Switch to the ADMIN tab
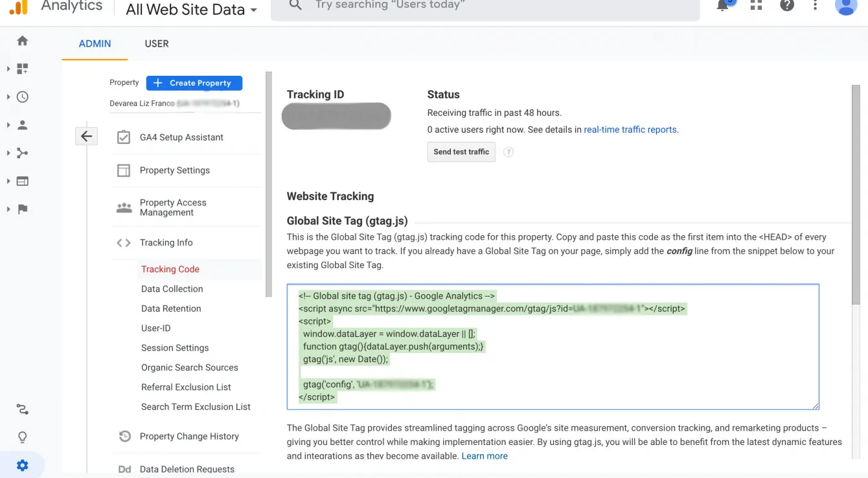The width and height of the screenshot is (868, 478). point(95,43)
